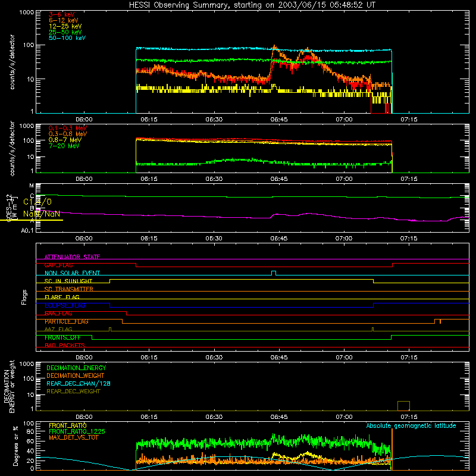
Task: Click the NaN/NaN annotation in GOES panel
Action: coord(42,214)
